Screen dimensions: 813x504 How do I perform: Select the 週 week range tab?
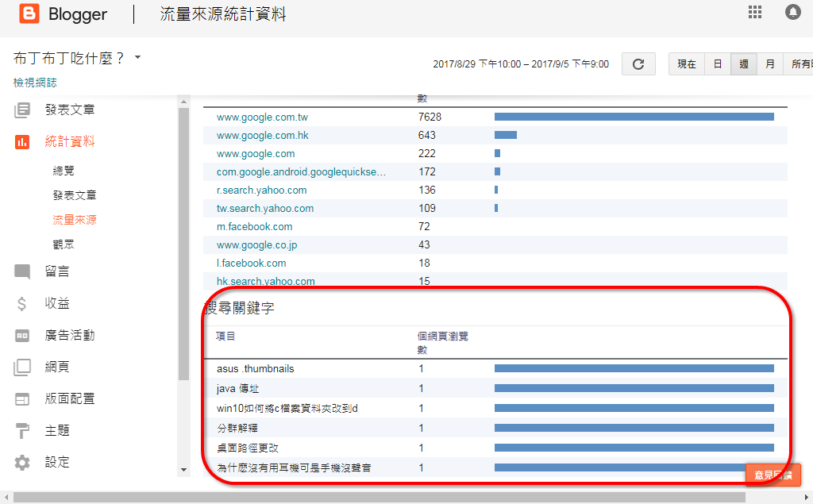tap(743, 63)
